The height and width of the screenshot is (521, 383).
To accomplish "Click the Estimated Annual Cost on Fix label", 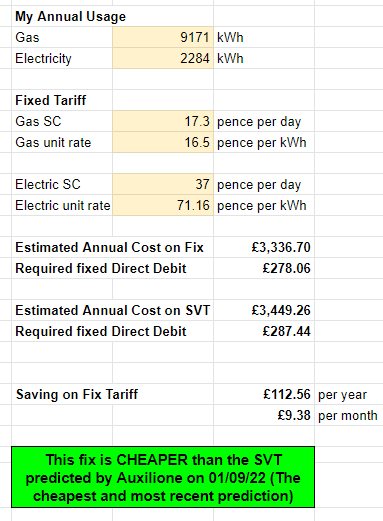I will [x=109, y=247].
